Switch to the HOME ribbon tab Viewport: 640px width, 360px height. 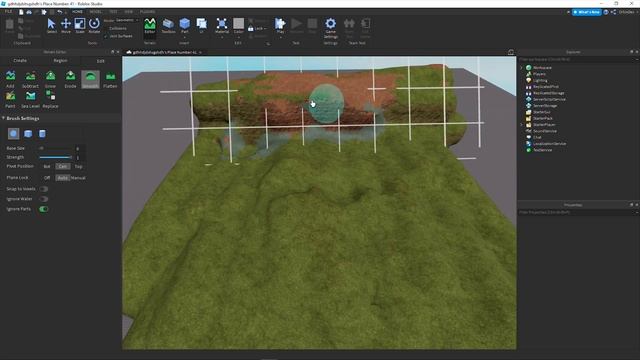(77, 12)
